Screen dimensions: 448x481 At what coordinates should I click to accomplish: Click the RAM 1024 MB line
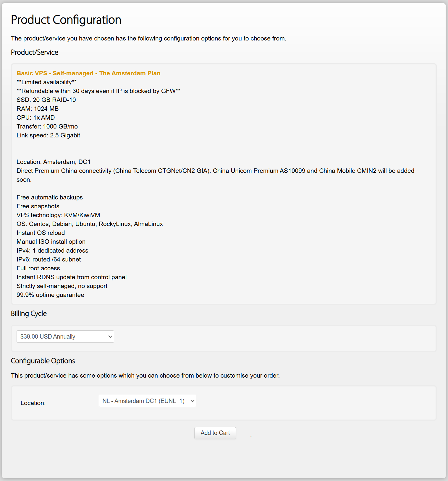38,109
